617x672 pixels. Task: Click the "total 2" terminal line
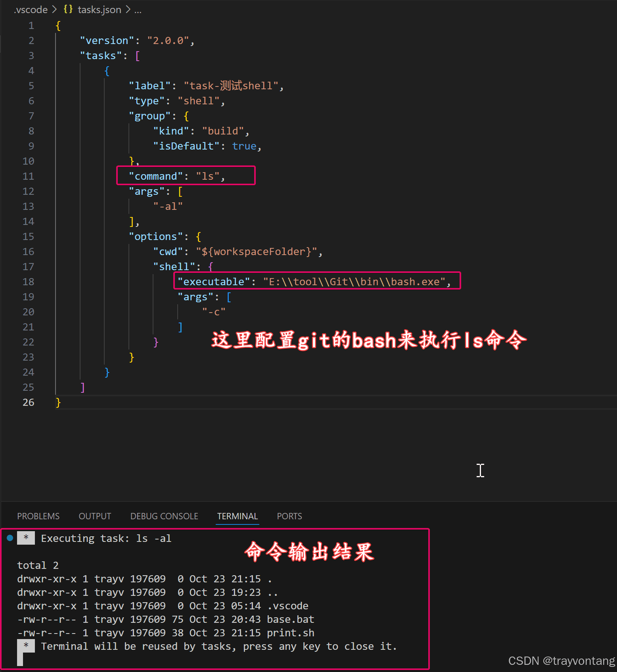pyautogui.click(x=38, y=565)
